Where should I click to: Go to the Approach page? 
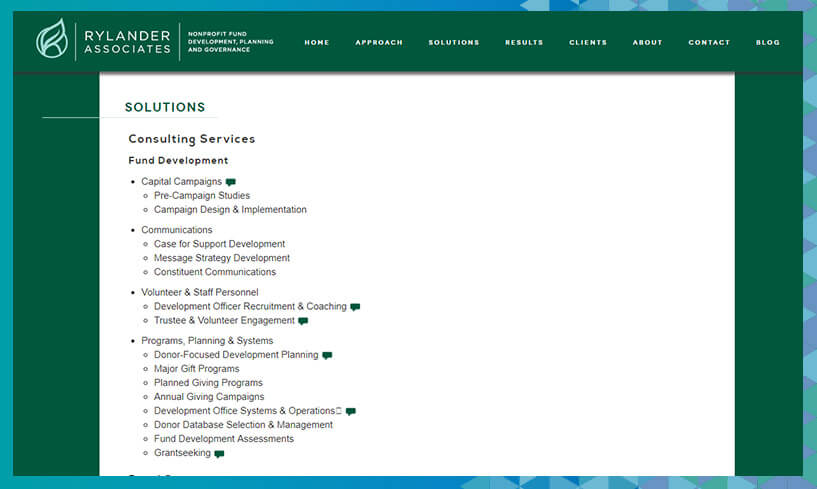[379, 43]
